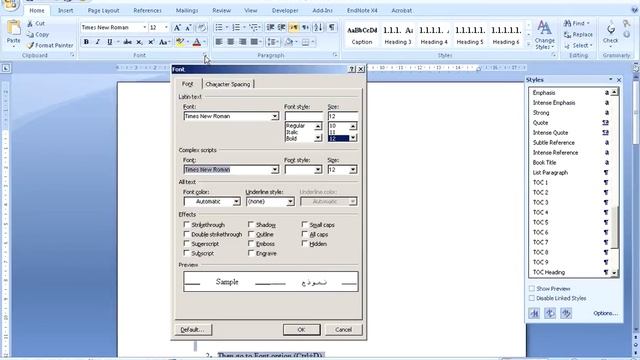Apply strikethrough from ribbon Font group

coord(127,42)
